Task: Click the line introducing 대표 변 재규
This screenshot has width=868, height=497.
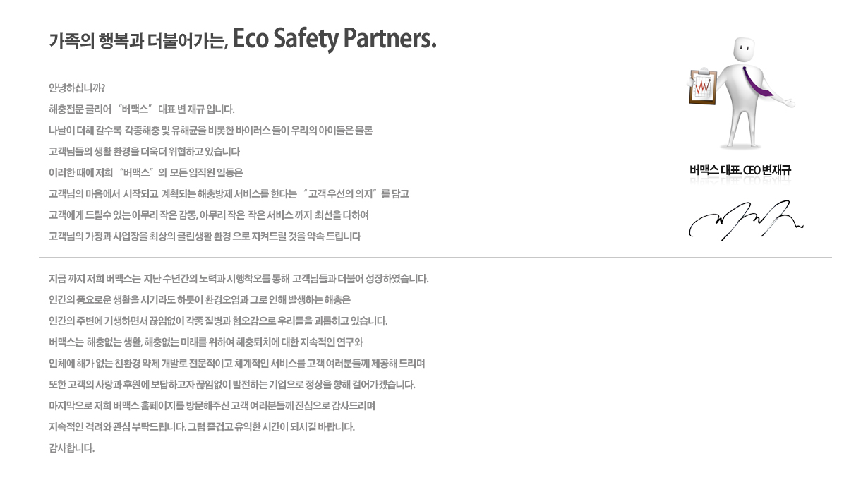Action: coord(141,109)
